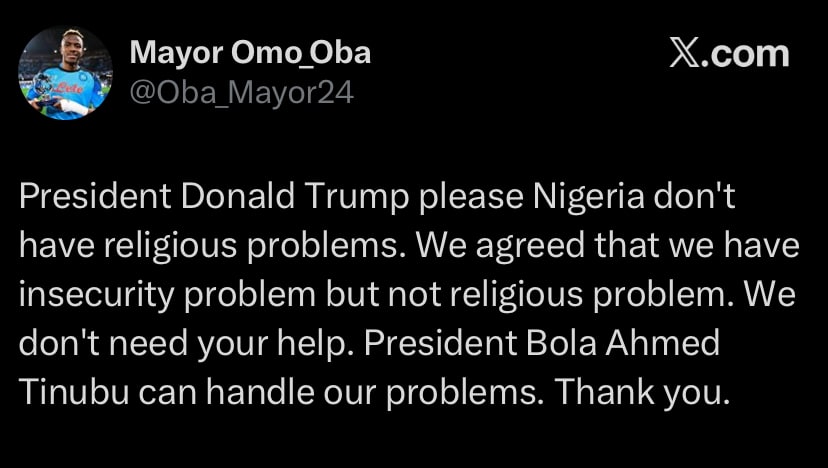Click the @Oba_Mayor24 handle
Viewport: 828px width, 468px height.
(242, 93)
